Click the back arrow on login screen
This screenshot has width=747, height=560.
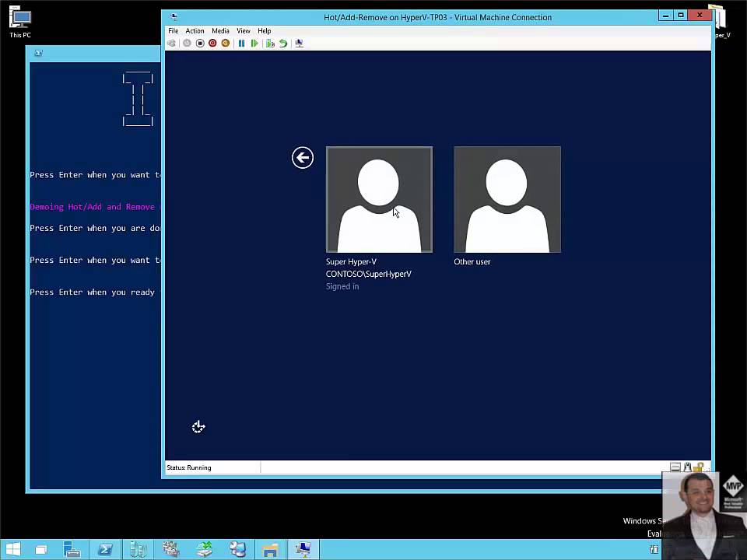(303, 158)
